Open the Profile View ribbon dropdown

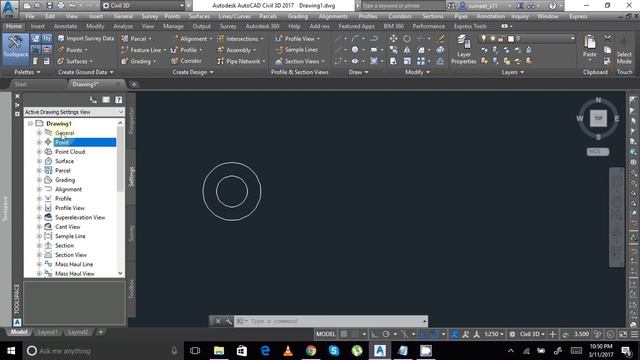coord(298,39)
